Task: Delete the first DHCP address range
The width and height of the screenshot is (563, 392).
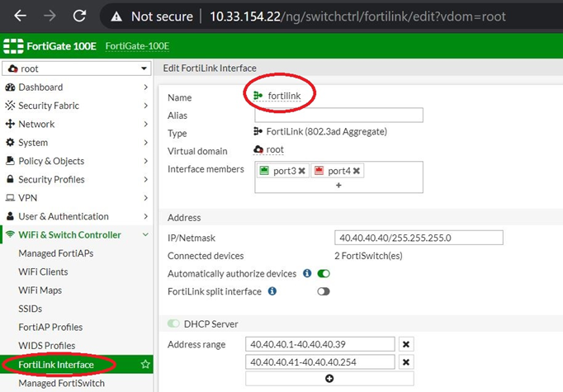Action: point(406,344)
